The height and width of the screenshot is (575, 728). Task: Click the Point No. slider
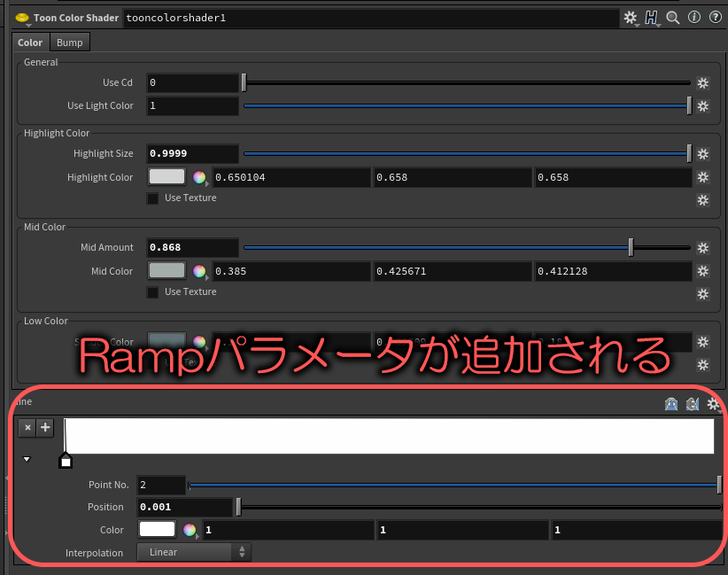tap(455, 486)
